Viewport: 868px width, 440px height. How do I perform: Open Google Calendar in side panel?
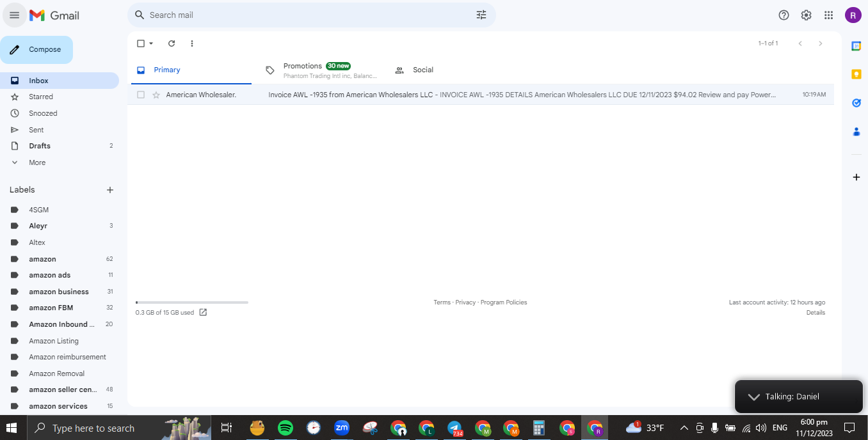point(856,46)
